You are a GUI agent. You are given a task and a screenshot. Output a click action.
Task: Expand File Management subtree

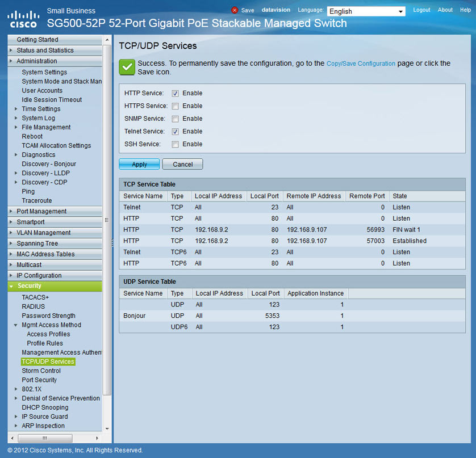[16, 127]
